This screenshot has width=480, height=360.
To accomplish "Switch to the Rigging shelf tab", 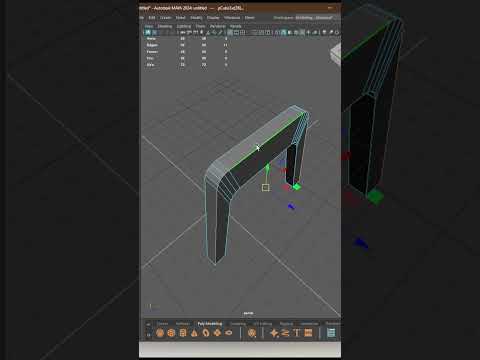I will (286, 324).
